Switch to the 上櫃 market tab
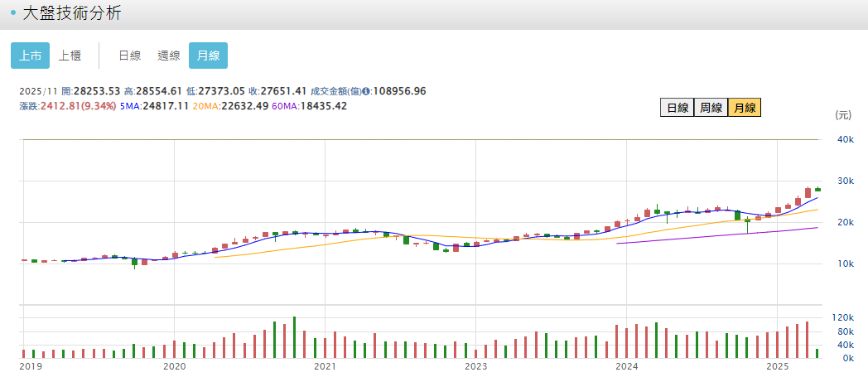868x382 pixels. pyautogui.click(x=70, y=56)
